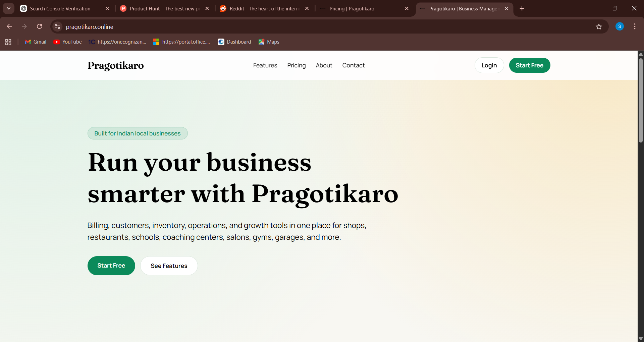644x342 pixels.
Task: Go back to the previous page
Action: click(9, 26)
